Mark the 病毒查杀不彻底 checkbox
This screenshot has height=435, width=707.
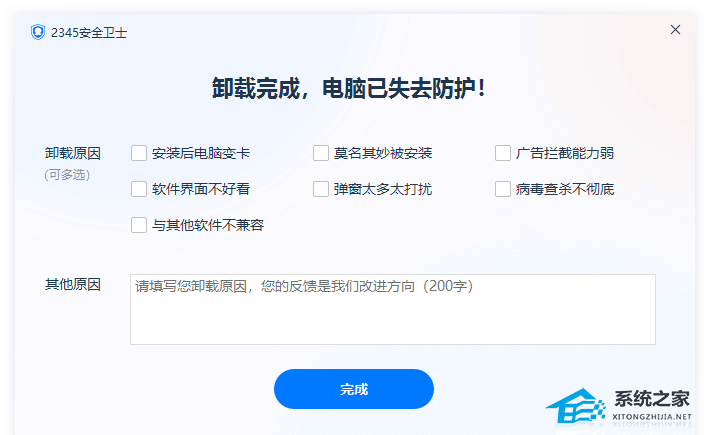[x=503, y=189]
